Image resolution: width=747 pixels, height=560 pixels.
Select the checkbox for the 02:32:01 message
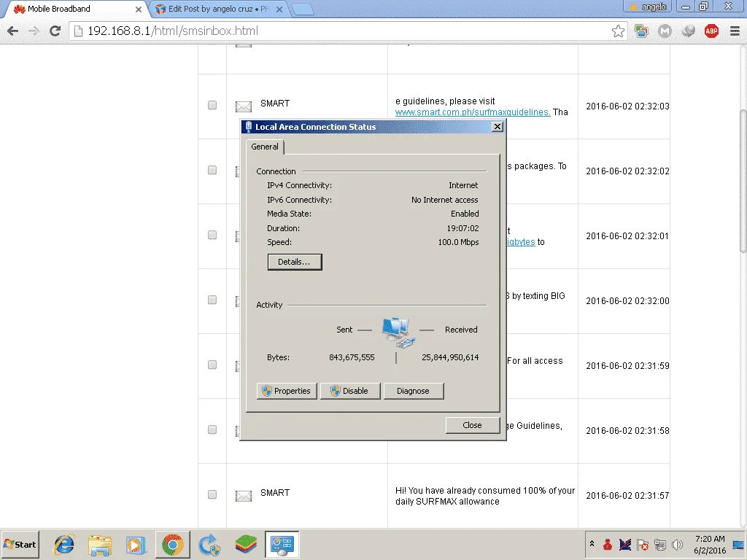tap(212, 235)
